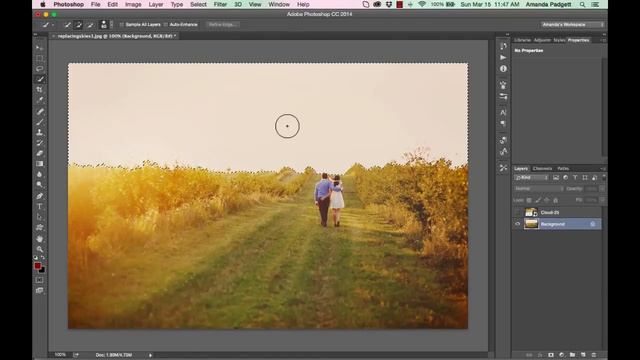Select the Eyedropper tool
This screenshot has height=360, width=640.
tap(40, 100)
